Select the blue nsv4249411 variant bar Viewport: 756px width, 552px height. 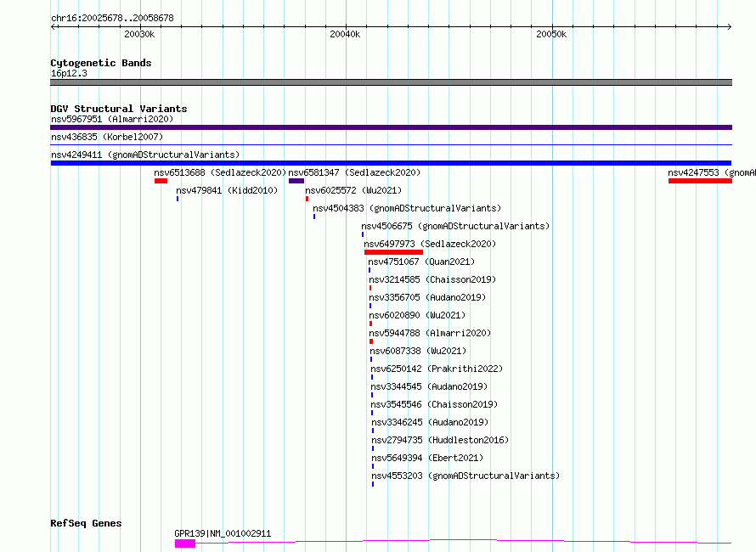[391, 163]
